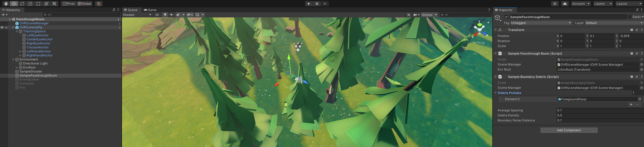The width and height of the screenshot is (644, 147).
Task: Add a Debris Prefabs list element
Action: 631,104
